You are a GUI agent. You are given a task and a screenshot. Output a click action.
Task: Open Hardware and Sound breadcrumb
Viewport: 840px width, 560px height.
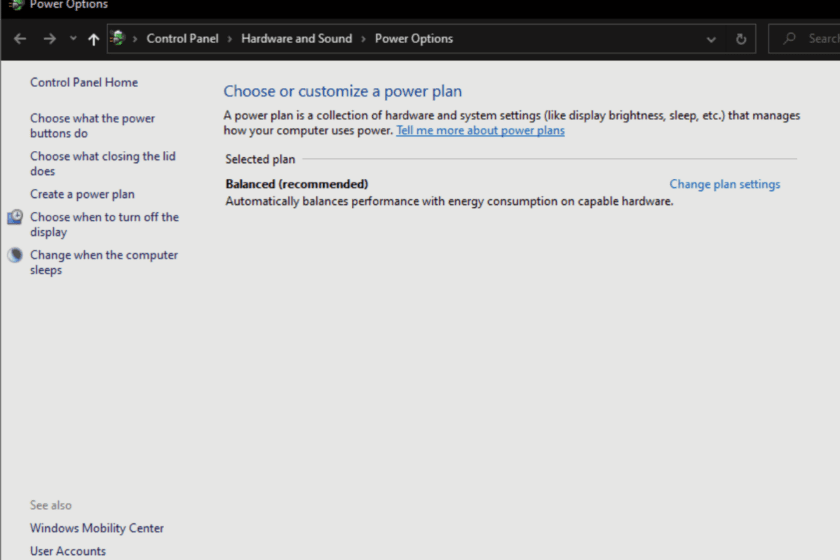296,39
